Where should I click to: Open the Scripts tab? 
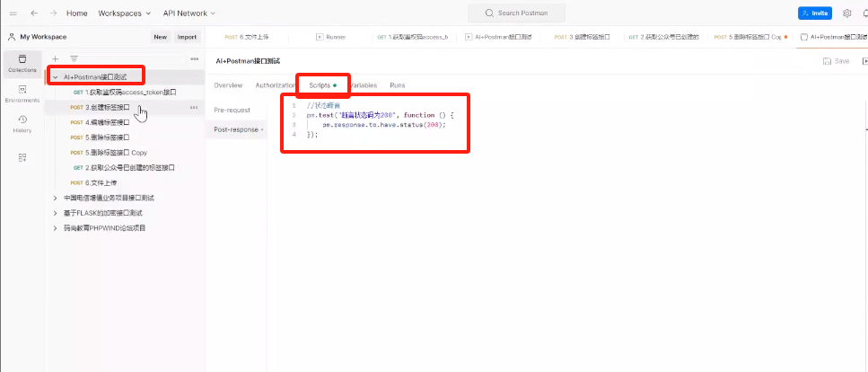(x=323, y=85)
